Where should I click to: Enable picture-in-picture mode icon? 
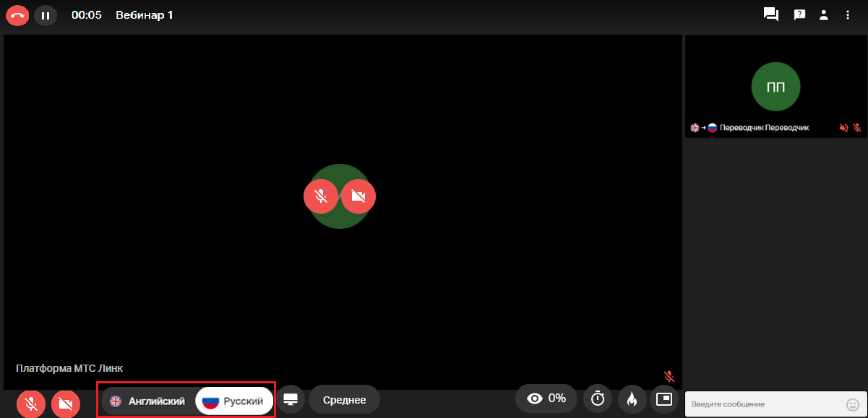tap(663, 399)
